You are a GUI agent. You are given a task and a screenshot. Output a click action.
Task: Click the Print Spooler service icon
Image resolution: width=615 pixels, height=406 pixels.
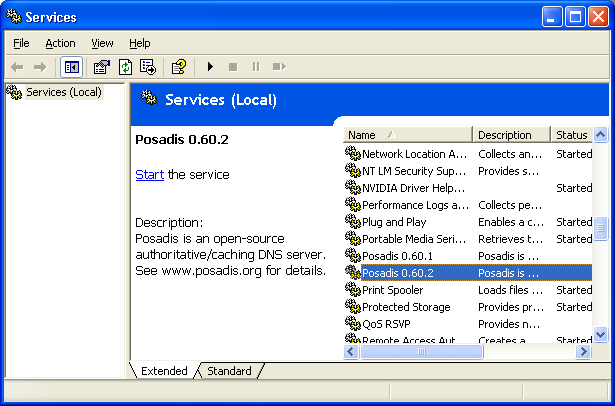pos(352,290)
